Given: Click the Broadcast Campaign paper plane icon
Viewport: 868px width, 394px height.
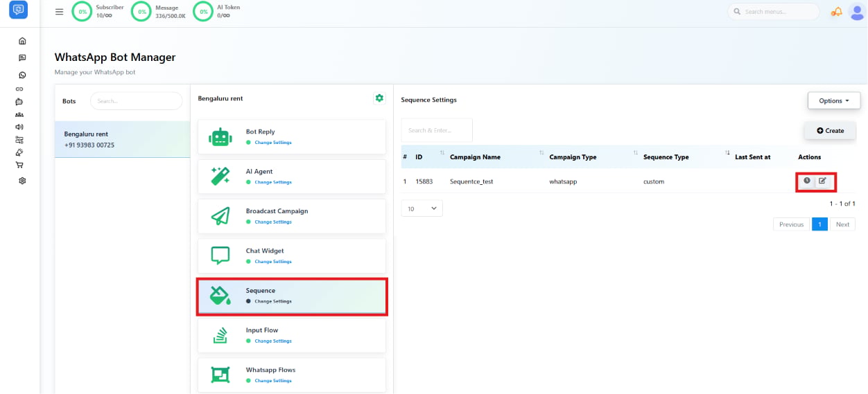Looking at the screenshot, I should (x=220, y=216).
